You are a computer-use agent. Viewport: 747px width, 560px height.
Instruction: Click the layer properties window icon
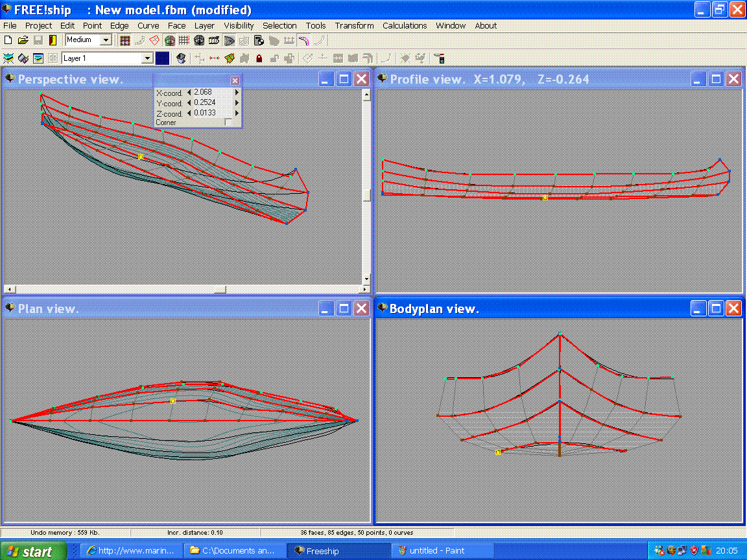[x=38, y=58]
